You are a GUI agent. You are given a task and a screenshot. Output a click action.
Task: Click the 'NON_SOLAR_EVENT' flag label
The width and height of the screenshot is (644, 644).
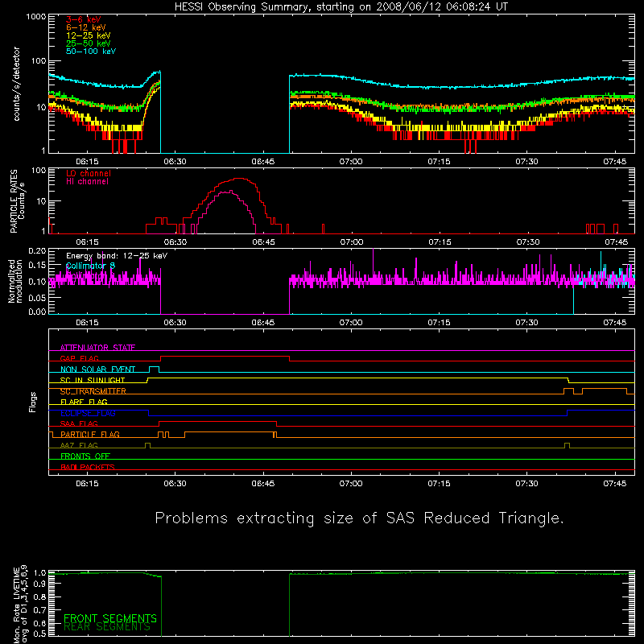(97, 369)
